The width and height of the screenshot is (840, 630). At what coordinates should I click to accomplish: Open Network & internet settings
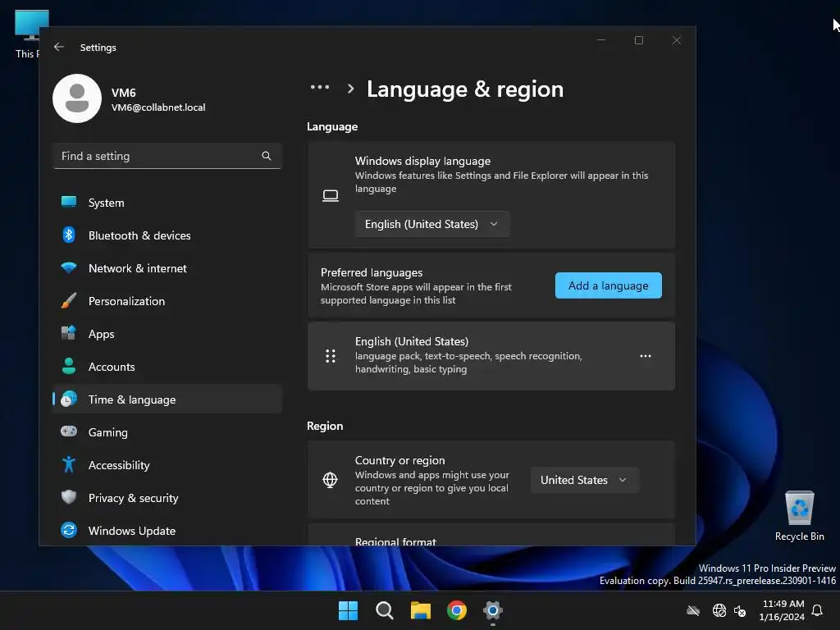click(x=167, y=268)
